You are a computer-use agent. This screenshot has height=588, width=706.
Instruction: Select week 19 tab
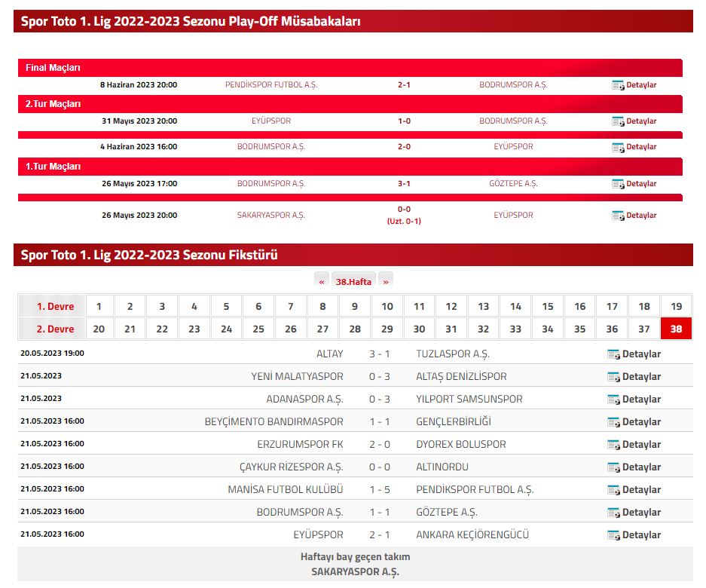(677, 306)
